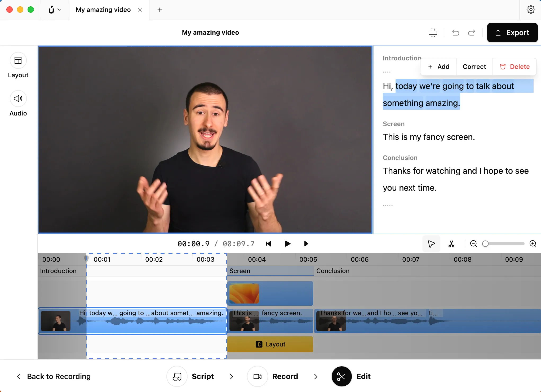Screen dimensions: 541x392
Task: Click the undo arrow
Action: 456,33
